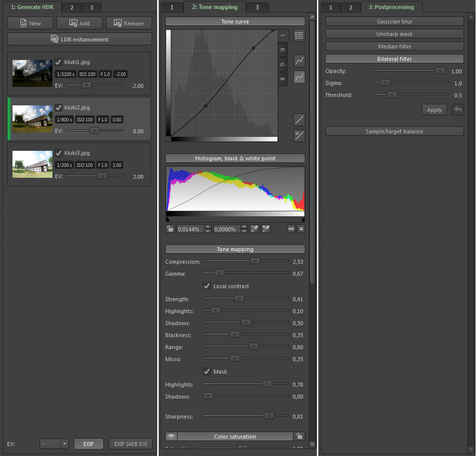Uncheck the kluki3.jpg checkbox

coord(58,153)
